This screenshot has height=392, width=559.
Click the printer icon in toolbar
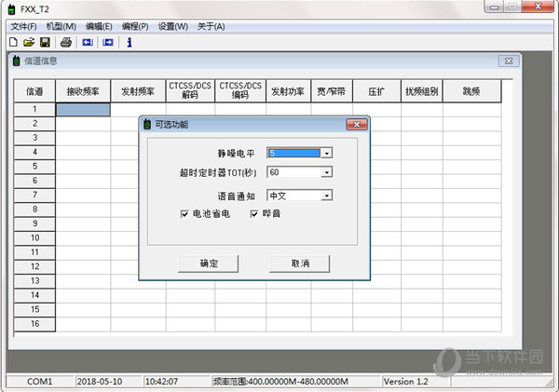66,43
